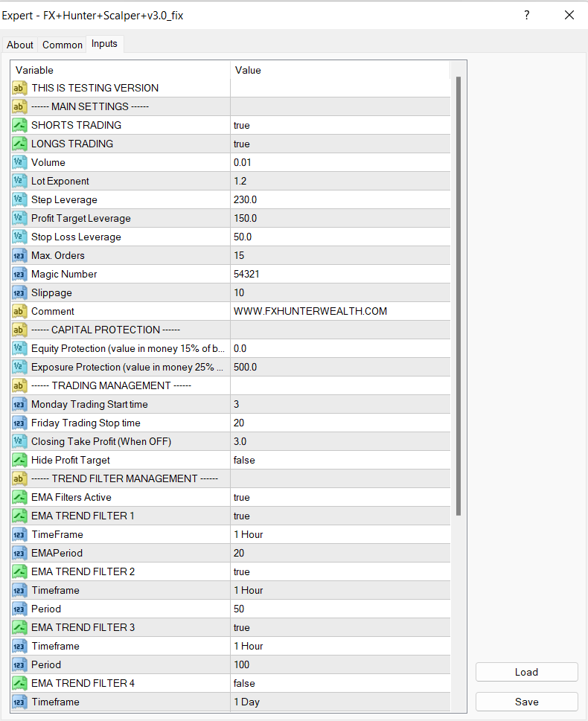Click the icon beside EMA TREND FILTER 4
Viewport: 588px width, 721px height.
(x=19, y=683)
